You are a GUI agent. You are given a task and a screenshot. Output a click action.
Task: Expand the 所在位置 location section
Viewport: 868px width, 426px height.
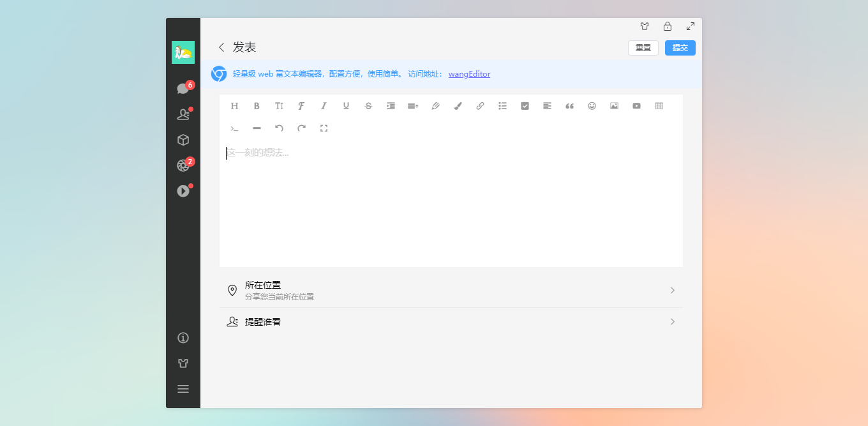[451, 290]
